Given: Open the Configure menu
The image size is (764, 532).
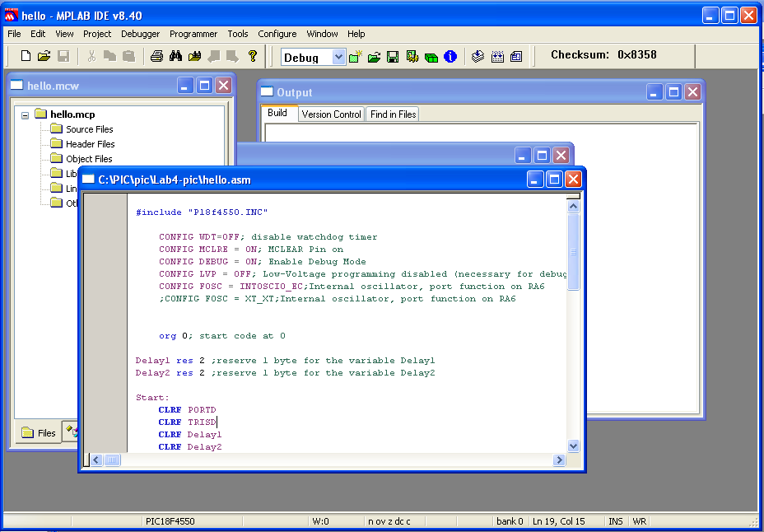Looking at the screenshot, I should pos(277,34).
